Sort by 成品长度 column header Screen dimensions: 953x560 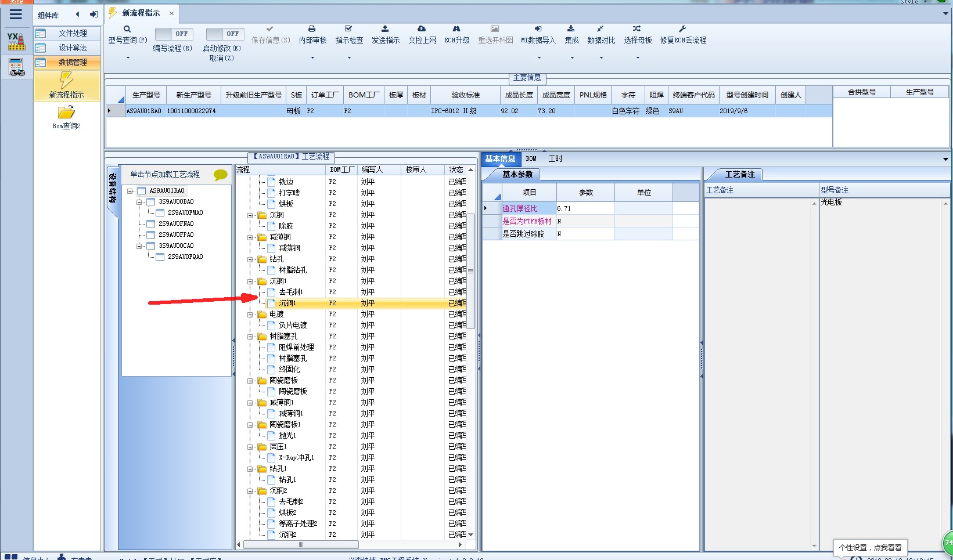point(519,95)
